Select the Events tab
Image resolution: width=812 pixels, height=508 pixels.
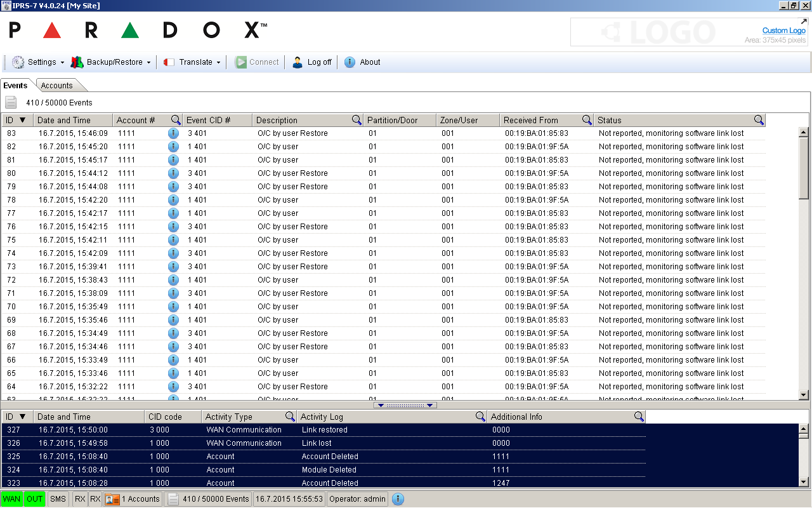tap(16, 86)
